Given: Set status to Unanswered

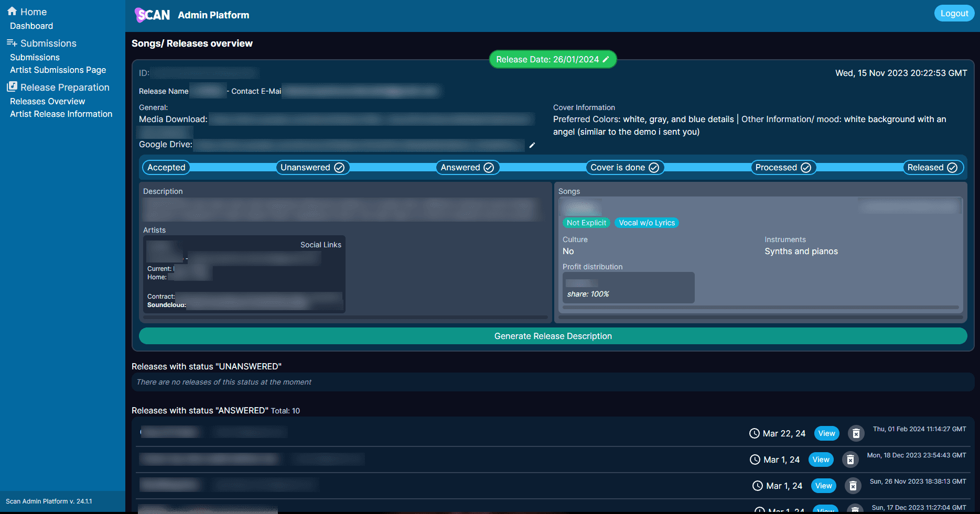Looking at the screenshot, I should tap(312, 168).
